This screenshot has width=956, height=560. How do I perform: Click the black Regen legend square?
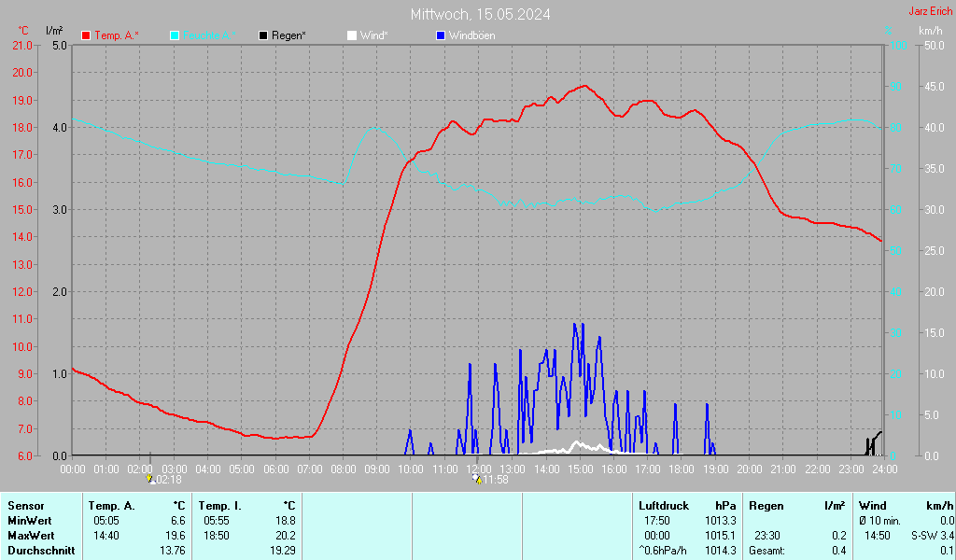[263, 35]
